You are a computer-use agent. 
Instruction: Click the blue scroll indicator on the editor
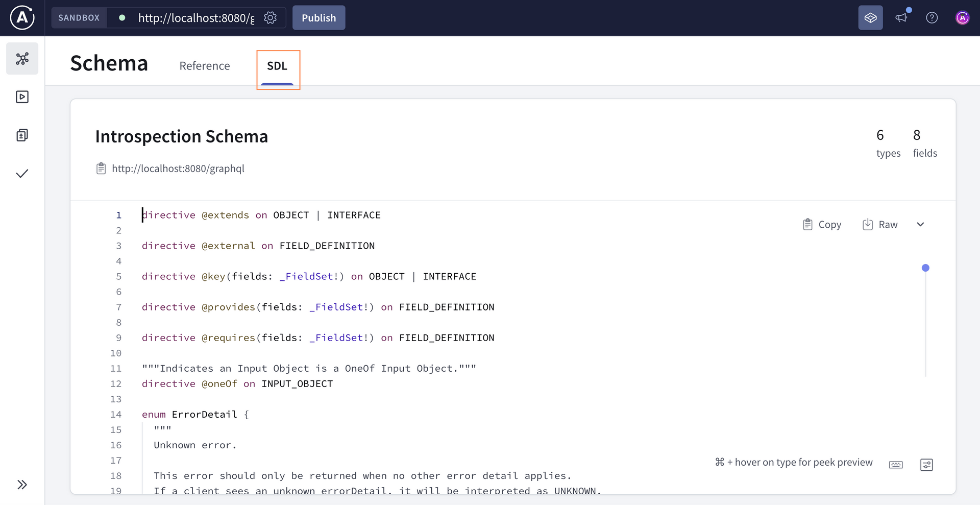click(x=926, y=268)
